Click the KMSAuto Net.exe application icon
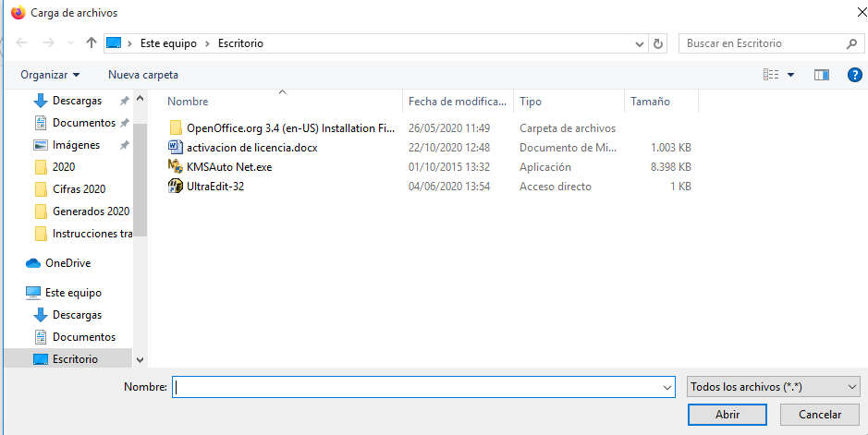This screenshot has height=435, width=868. point(175,166)
